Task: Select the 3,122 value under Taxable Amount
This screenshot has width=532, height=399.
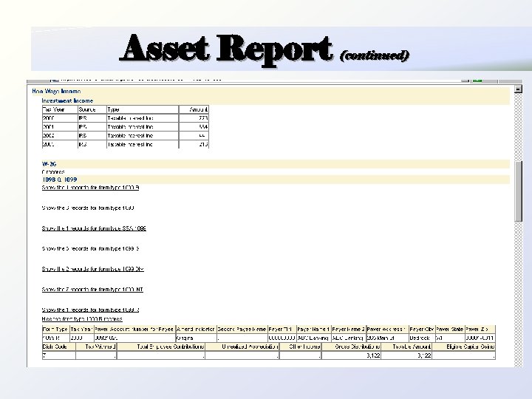Action: [x=406, y=355]
